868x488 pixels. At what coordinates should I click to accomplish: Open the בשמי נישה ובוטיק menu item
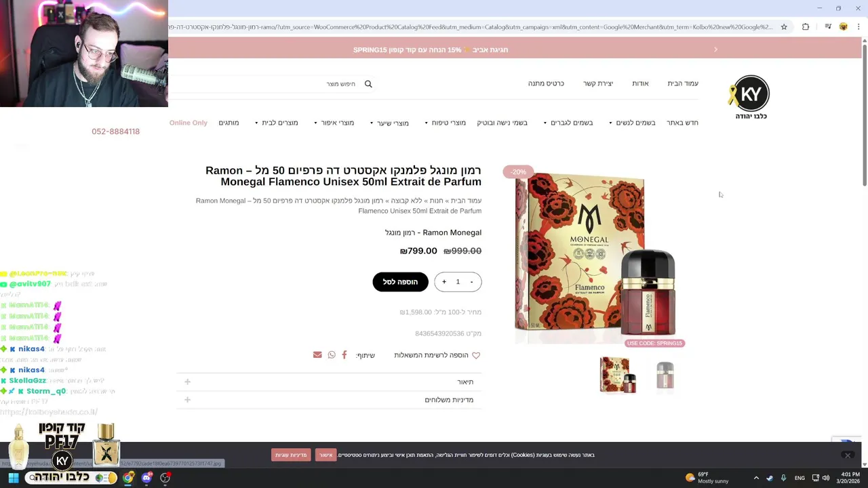(x=502, y=123)
